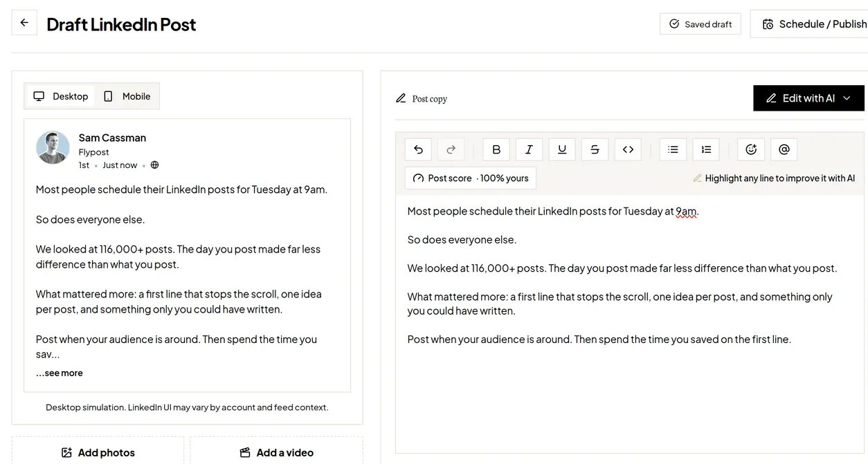Click the Flypost company label

(94, 152)
